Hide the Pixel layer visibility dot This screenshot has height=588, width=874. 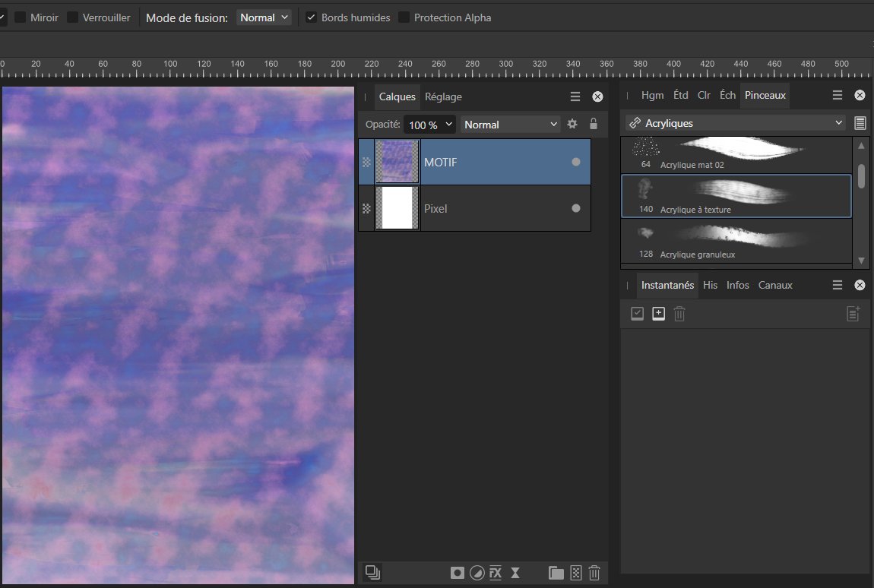point(576,208)
